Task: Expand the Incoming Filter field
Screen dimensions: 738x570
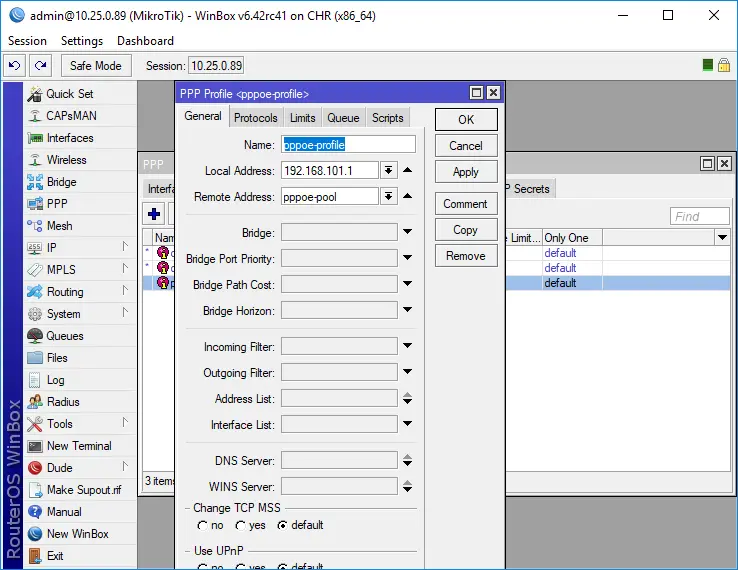Action: coord(408,346)
